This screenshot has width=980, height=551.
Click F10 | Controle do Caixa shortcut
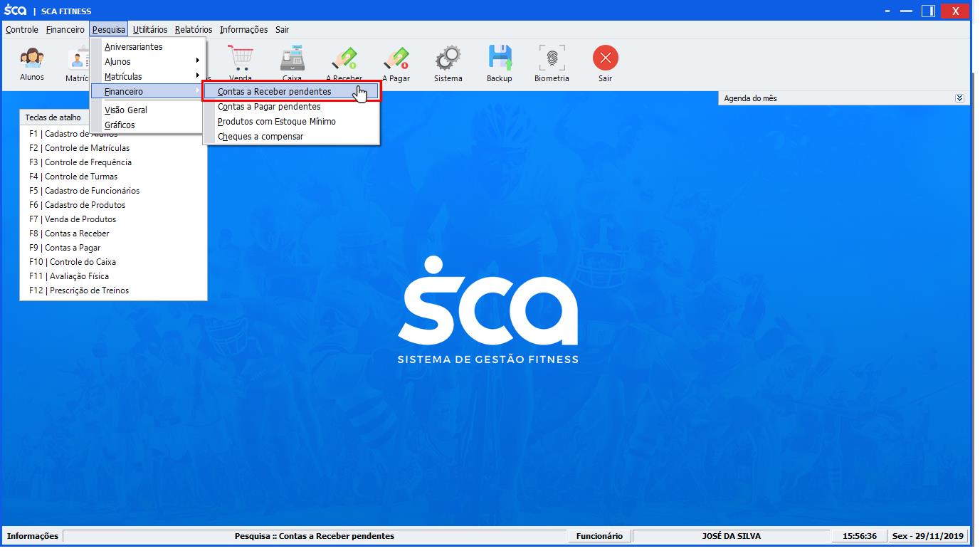[x=73, y=262]
